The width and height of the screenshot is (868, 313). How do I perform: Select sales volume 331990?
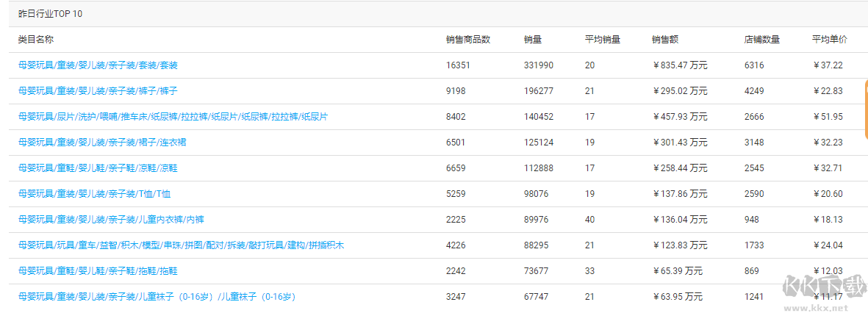539,65
